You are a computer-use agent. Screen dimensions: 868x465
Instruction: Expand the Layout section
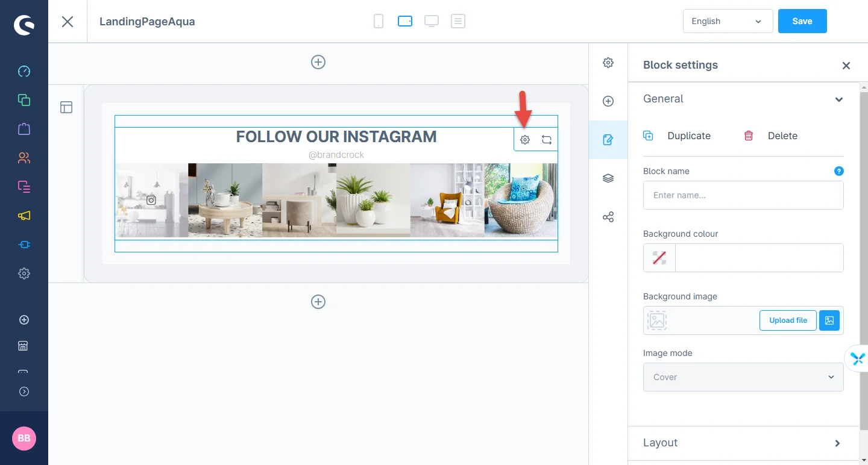(743, 443)
